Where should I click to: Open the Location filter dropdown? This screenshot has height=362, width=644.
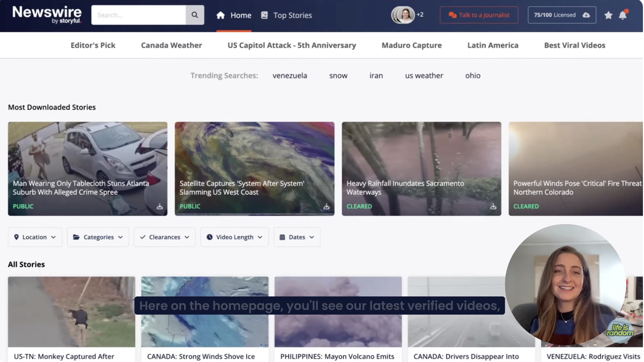(x=35, y=237)
